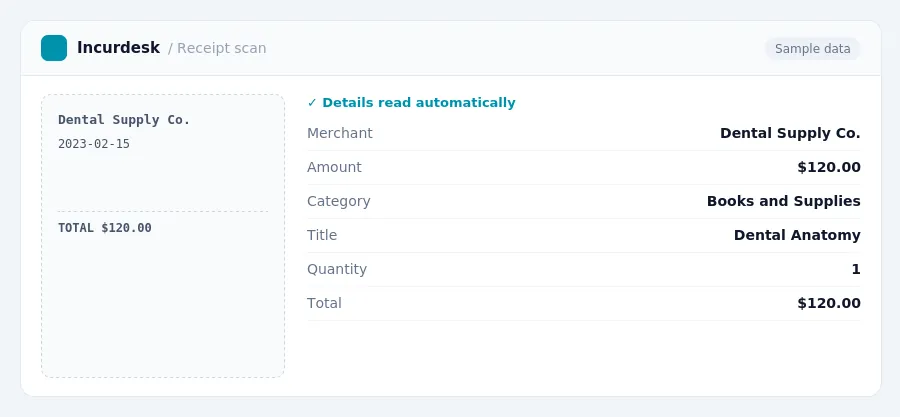Click the checkmark beside Details read automatically

312,103
